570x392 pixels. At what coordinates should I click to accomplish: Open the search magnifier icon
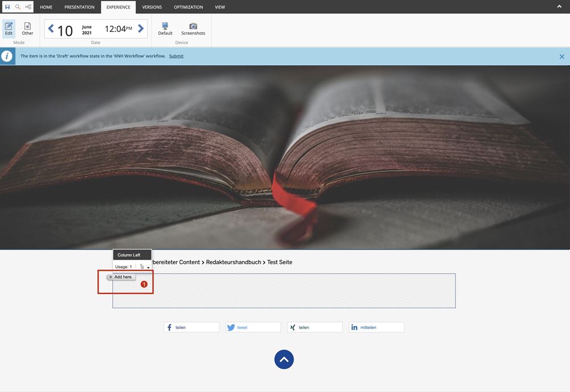point(18,7)
